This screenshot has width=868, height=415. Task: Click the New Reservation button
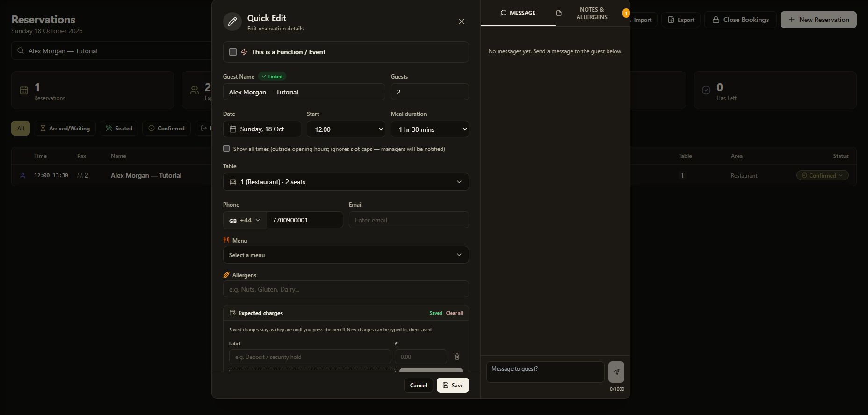818,20
